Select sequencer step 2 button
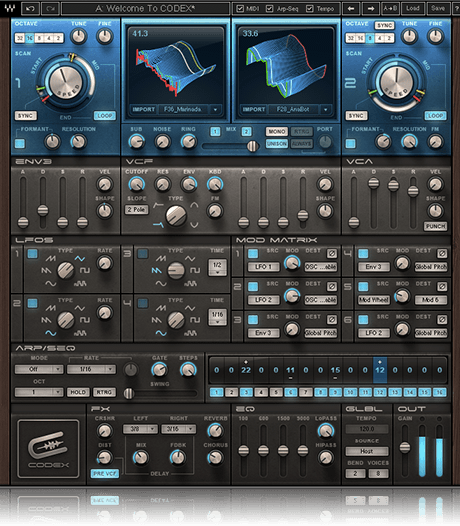This screenshot has height=526, width=460. click(231, 392)
